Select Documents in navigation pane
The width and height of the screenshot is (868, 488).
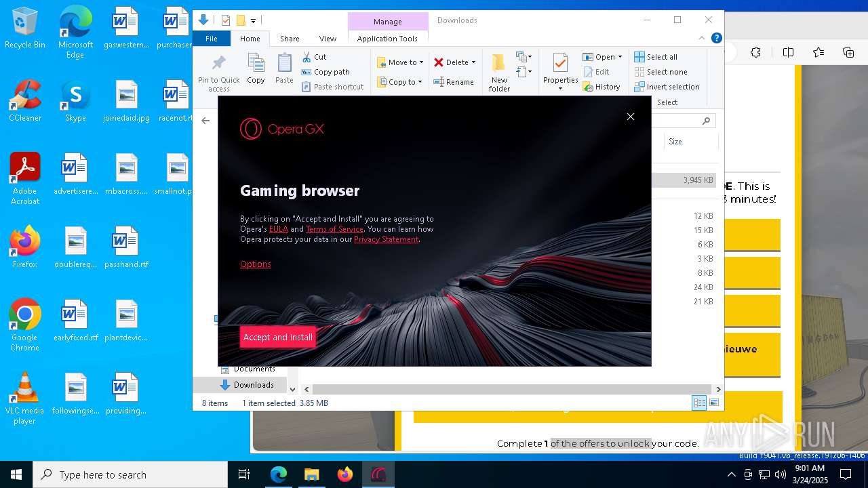coord(247,369)
